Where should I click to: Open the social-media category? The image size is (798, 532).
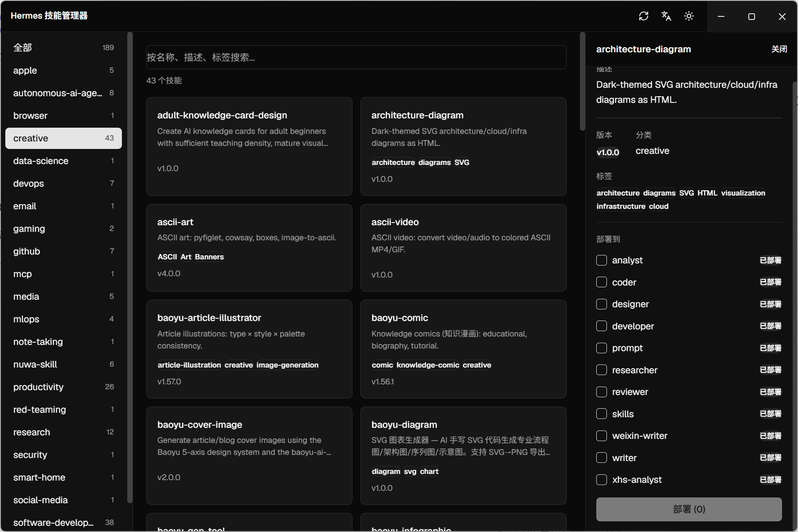coord(63,500)
